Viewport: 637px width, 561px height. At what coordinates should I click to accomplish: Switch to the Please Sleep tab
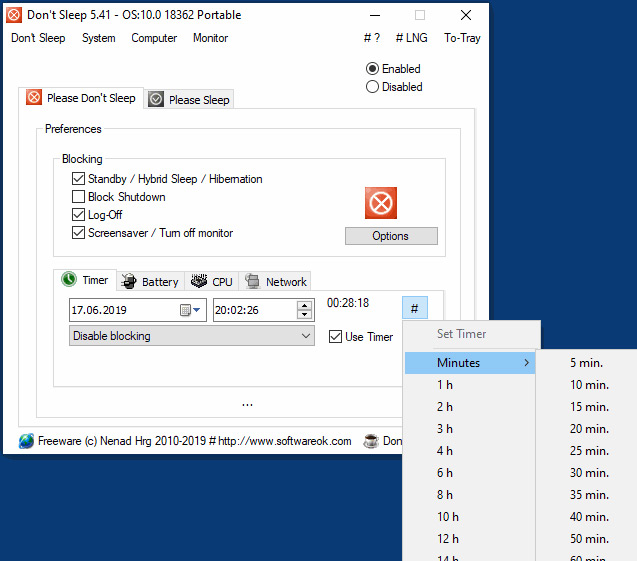(x=189, y=100)
